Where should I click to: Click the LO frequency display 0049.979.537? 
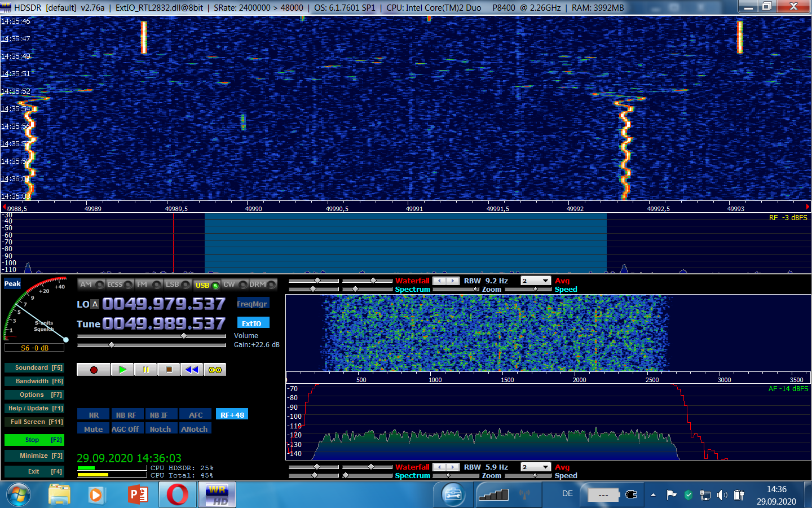[x=164, y=304]
